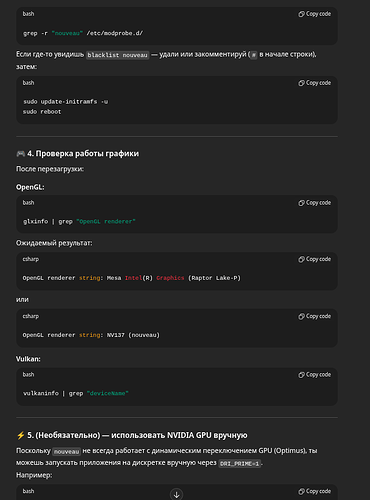The image size is (370, 500).
Task: Copy code of glxinfo OpenGL renderer command
Action: [314, 203]
